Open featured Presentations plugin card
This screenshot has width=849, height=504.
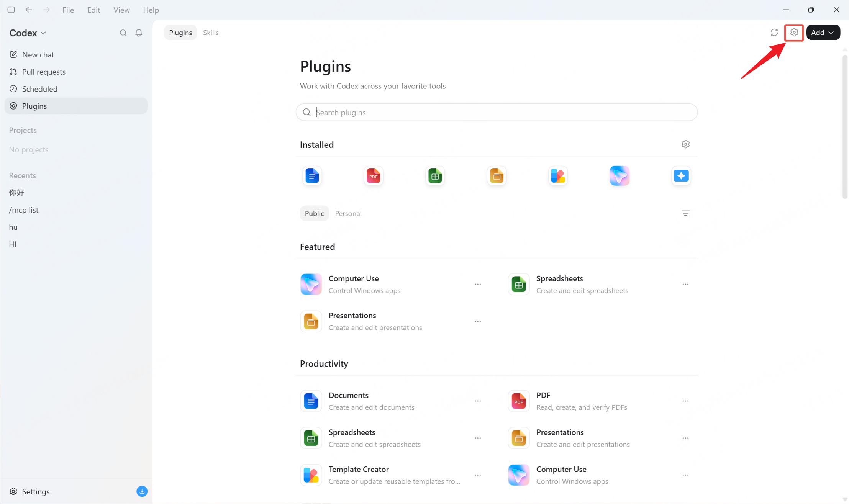(391, 321)
